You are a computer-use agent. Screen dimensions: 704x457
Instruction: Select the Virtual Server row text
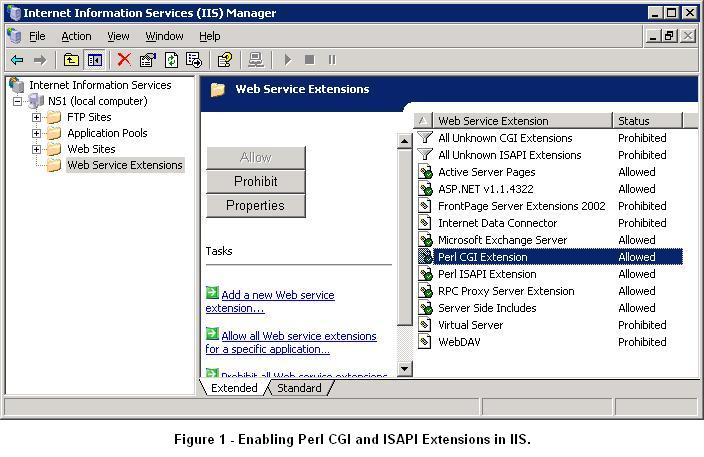[471, 325]
